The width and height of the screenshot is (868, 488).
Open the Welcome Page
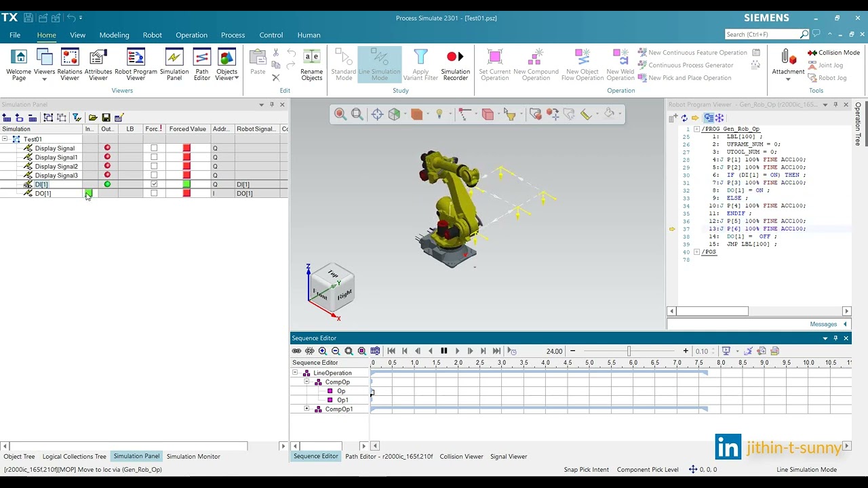pos(19,65)
